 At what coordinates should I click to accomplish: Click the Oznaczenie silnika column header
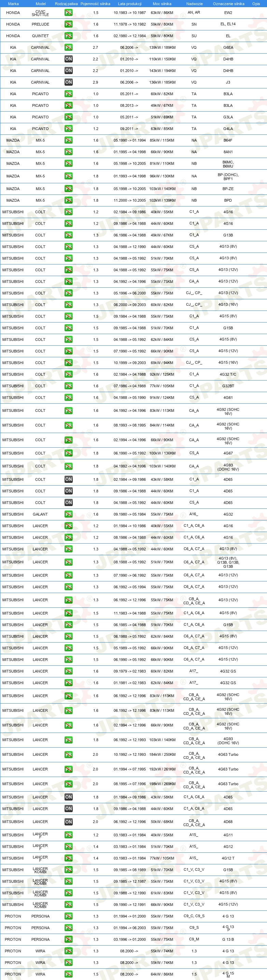click(x=228, y=4)
